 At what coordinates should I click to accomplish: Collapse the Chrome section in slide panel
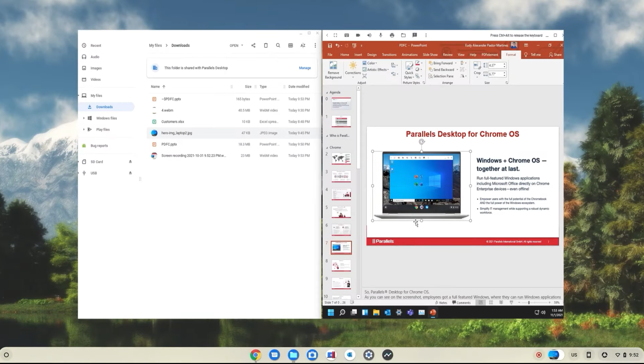point(327,148)
